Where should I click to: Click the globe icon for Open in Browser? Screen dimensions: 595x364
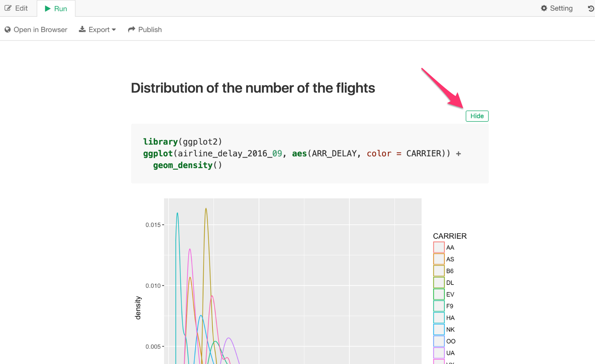pos(7,30)
